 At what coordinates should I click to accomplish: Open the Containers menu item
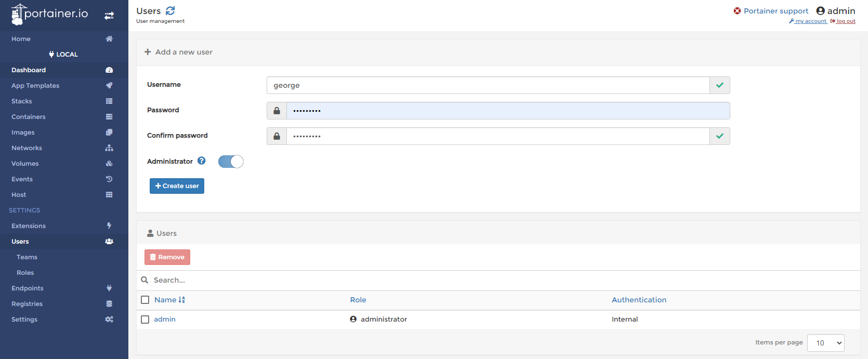tap(64, 117)
